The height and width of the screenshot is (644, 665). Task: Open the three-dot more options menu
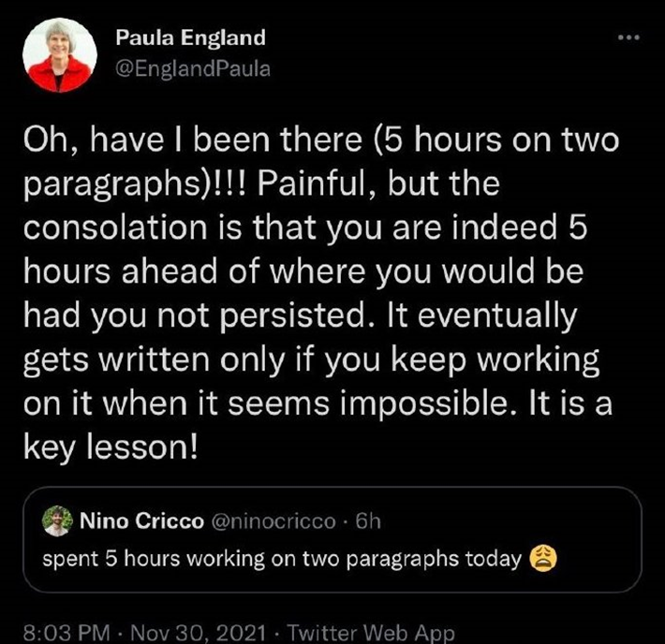(628, 38)
